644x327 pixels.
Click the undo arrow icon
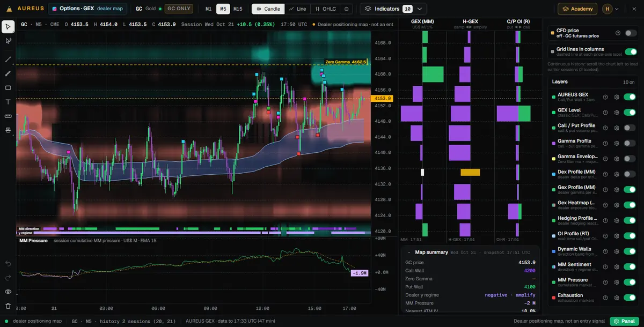[x=8, y=264]
